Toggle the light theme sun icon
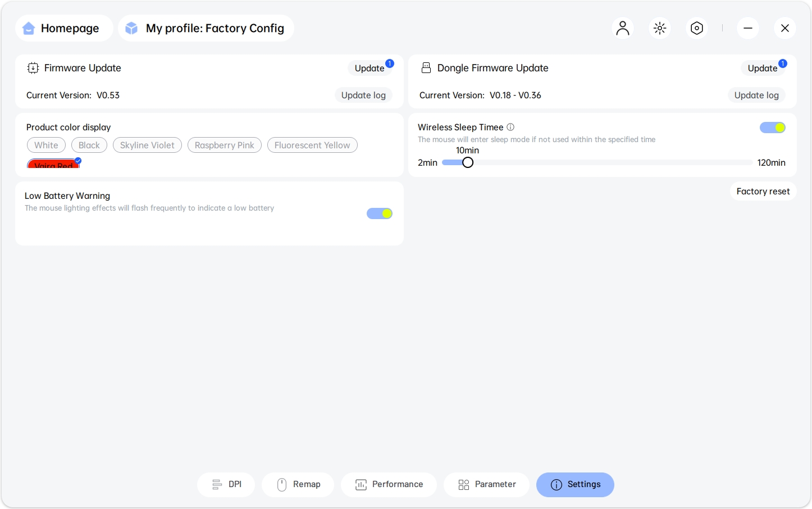The height and width of the screenshot is (509, 812). pos(660,28)
